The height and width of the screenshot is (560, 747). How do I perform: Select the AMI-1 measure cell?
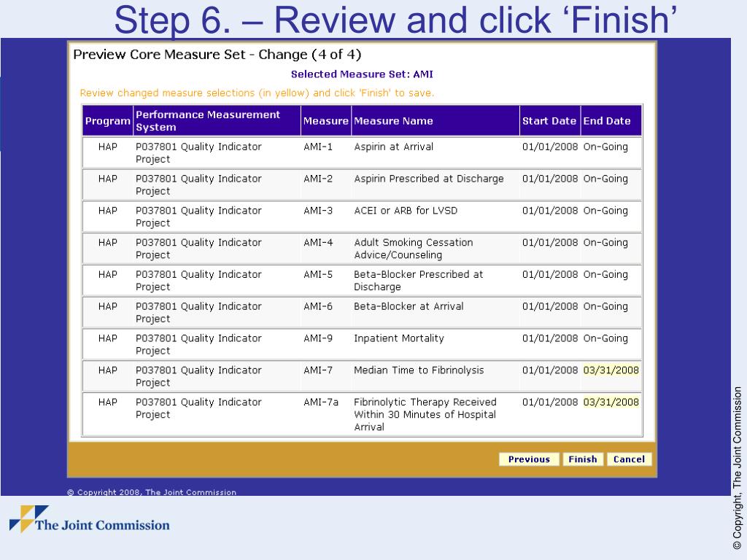[x=318, y=147]
